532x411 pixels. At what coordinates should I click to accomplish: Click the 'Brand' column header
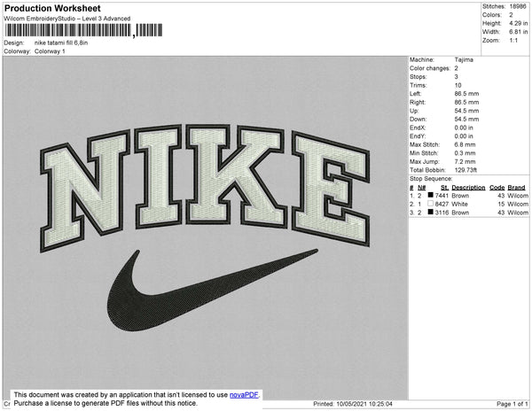click(x=516, y=188)
